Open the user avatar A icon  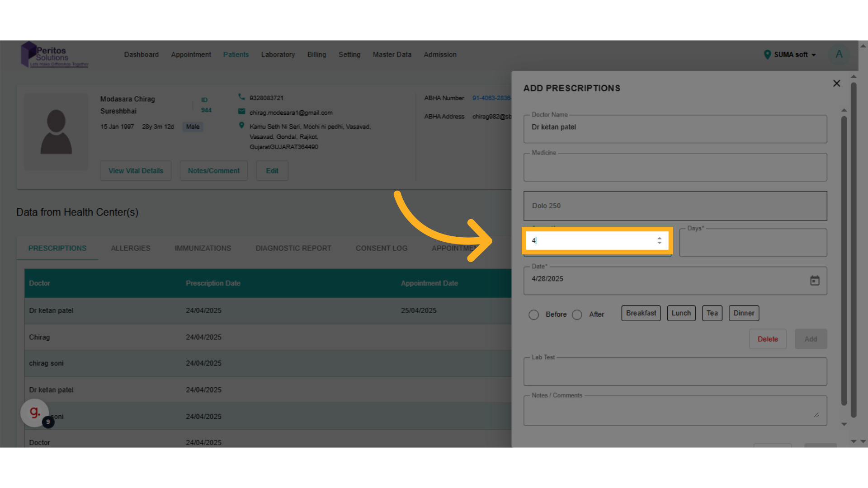(839, 55)
